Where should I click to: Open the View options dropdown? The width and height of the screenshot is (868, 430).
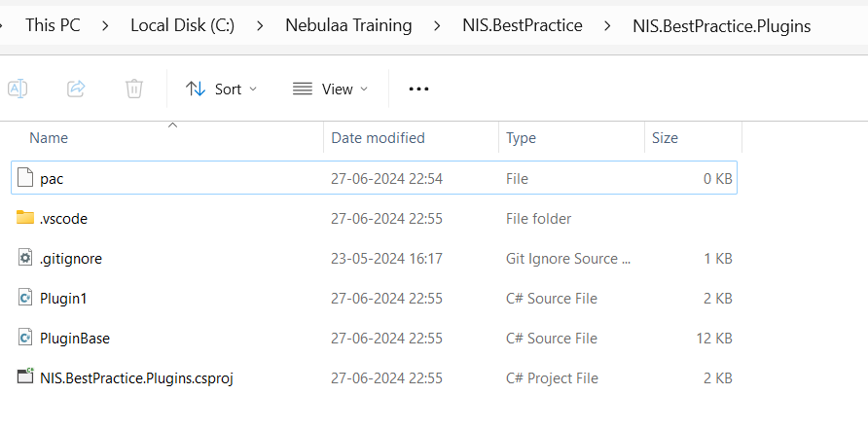330,89
